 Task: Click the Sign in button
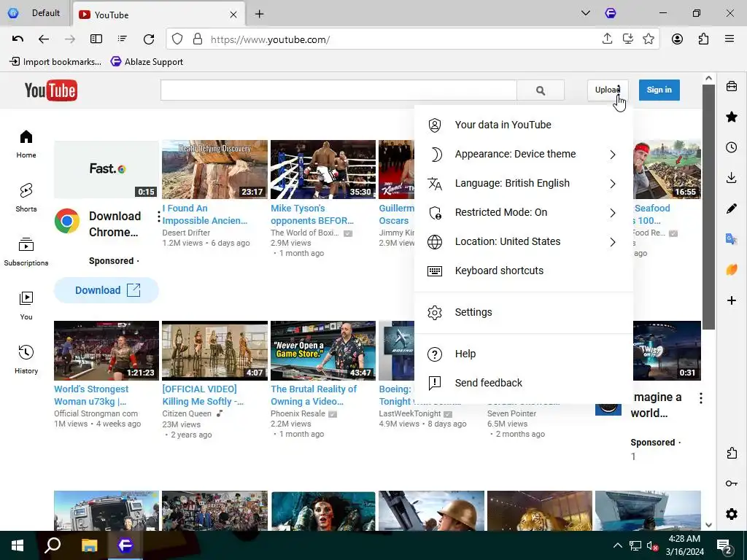click(x=659, y=90)
